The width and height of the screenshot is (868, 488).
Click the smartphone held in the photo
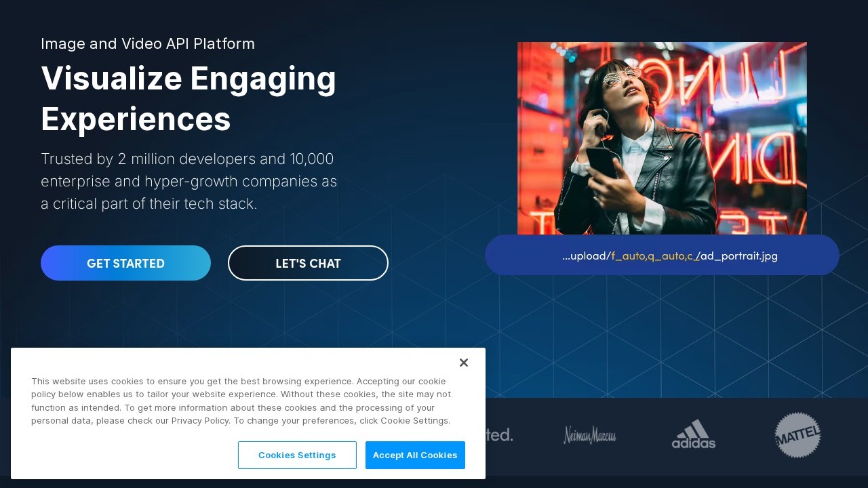(x=601, y=161)
